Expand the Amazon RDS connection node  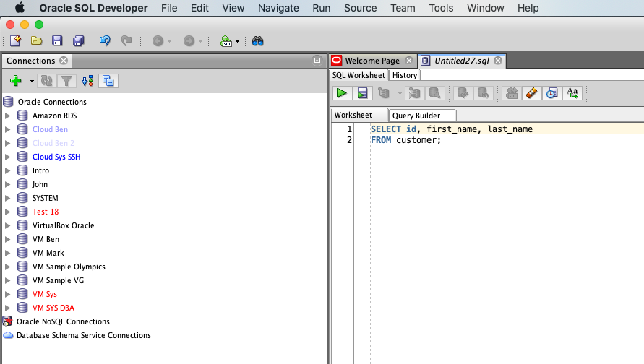pyautogui.click(x=8, y=116)
